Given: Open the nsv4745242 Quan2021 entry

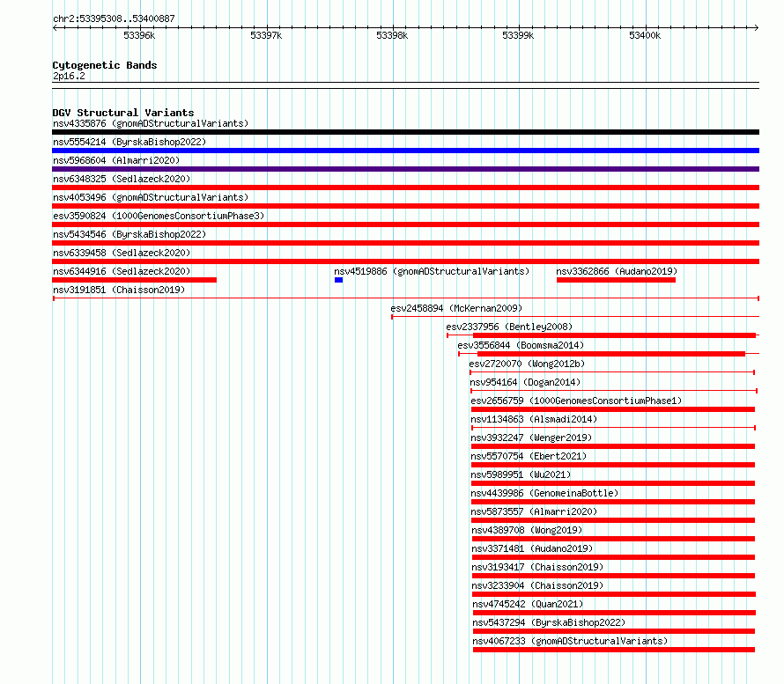Looking at the screenshot, I should pos(528,604).
